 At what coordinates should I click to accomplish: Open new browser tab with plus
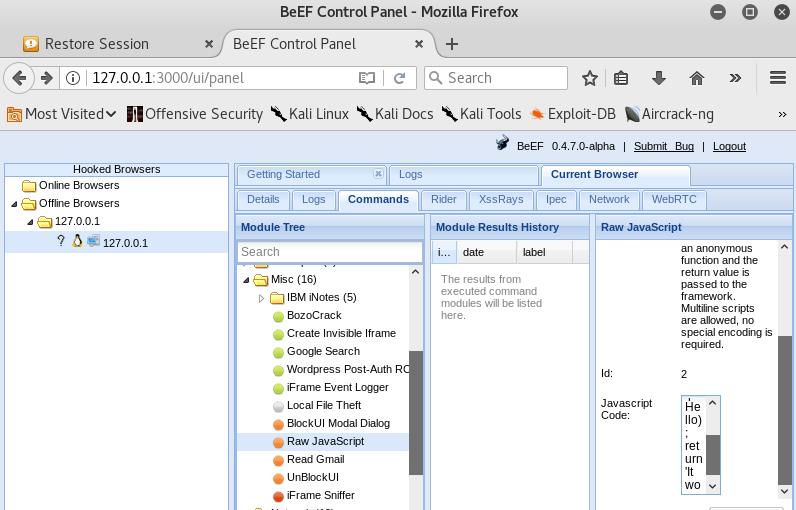451,44
